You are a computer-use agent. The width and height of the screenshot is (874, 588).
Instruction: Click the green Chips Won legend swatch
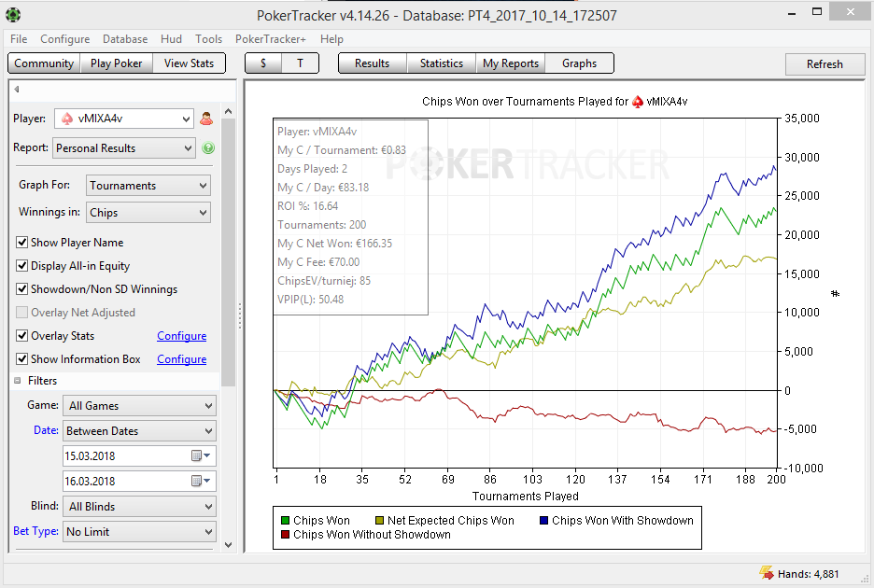[x=286, y=521]
